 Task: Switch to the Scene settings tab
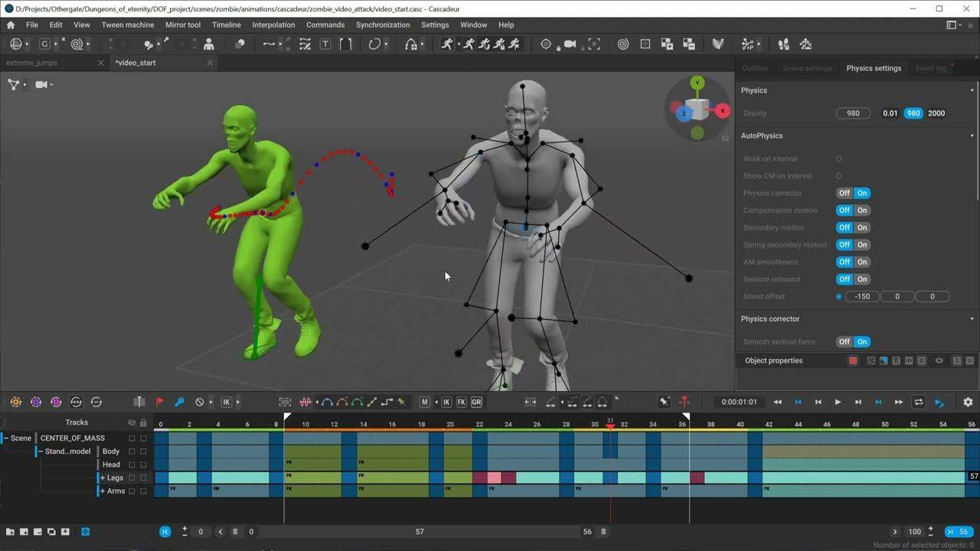pyautogui.click(x=807, y=68)
